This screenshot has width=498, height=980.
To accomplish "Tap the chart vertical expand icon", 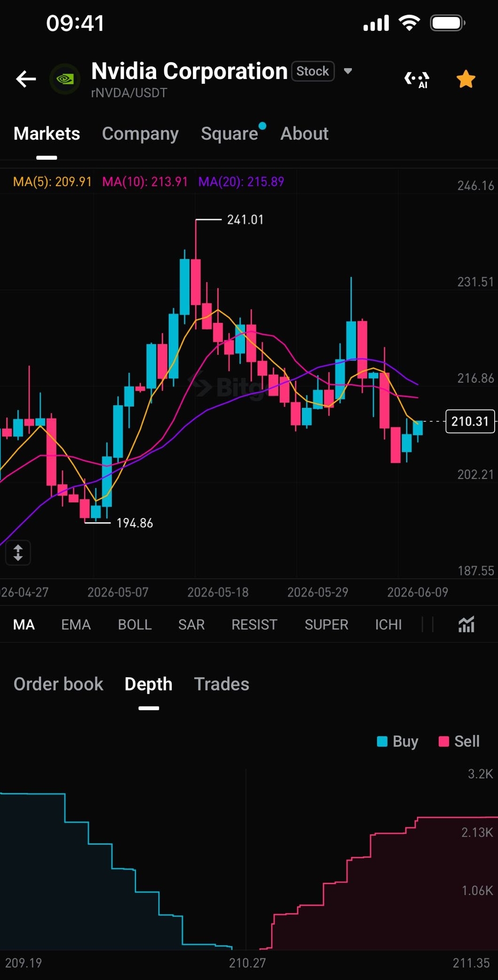I will [18, 553].
